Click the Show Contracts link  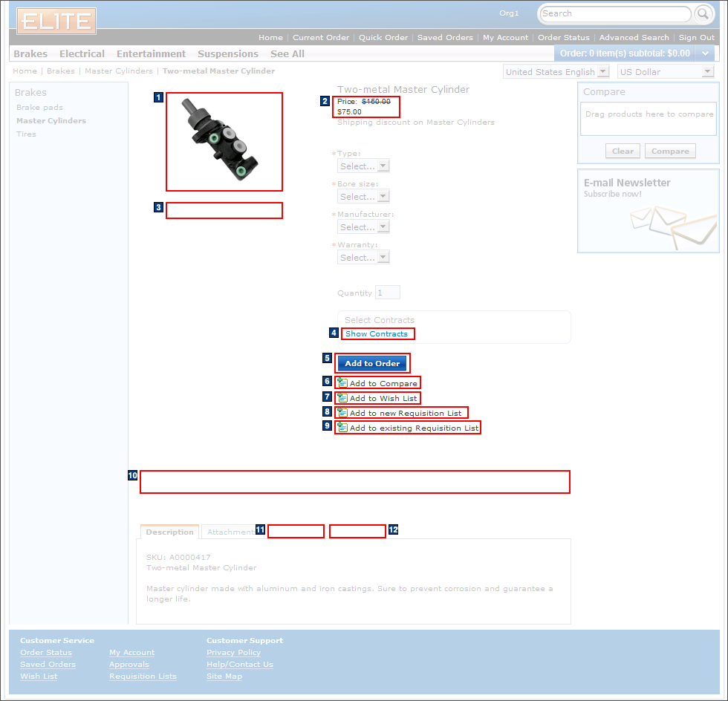[377, 333]
